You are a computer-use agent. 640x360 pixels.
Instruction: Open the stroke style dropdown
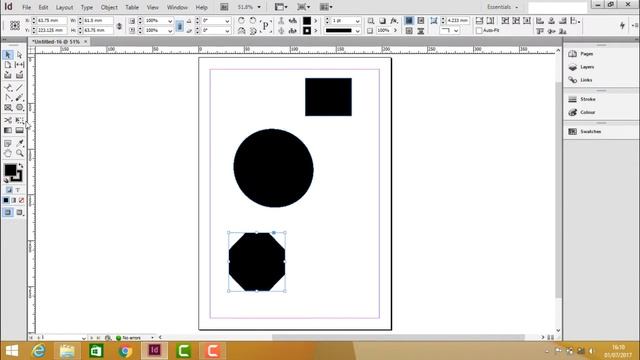tap(357, 31)
